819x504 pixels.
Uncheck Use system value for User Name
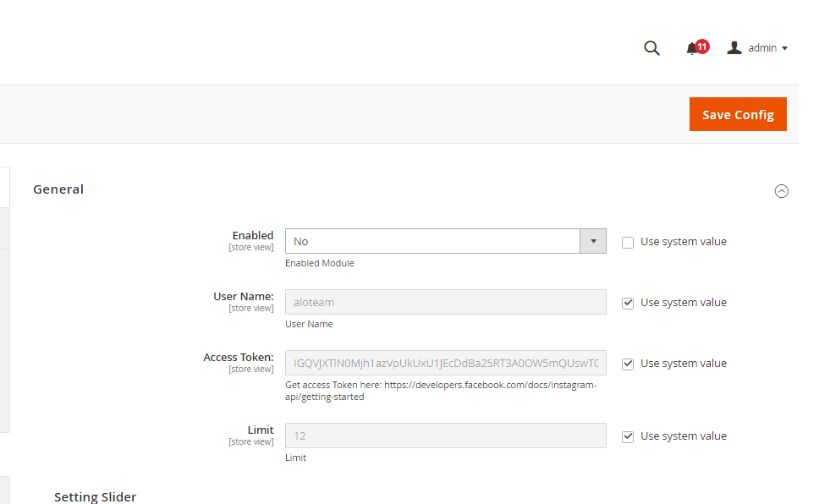[x=628, y=303]
